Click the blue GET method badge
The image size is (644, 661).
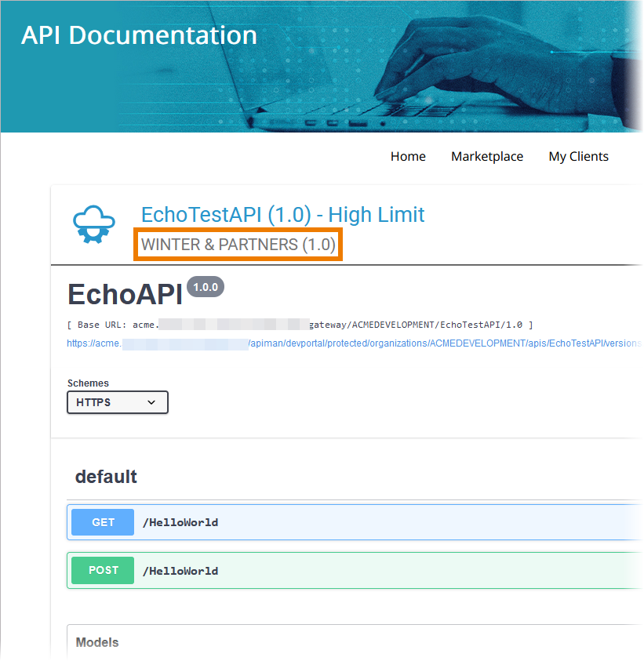pyautogui.click(x=102, y=522)
